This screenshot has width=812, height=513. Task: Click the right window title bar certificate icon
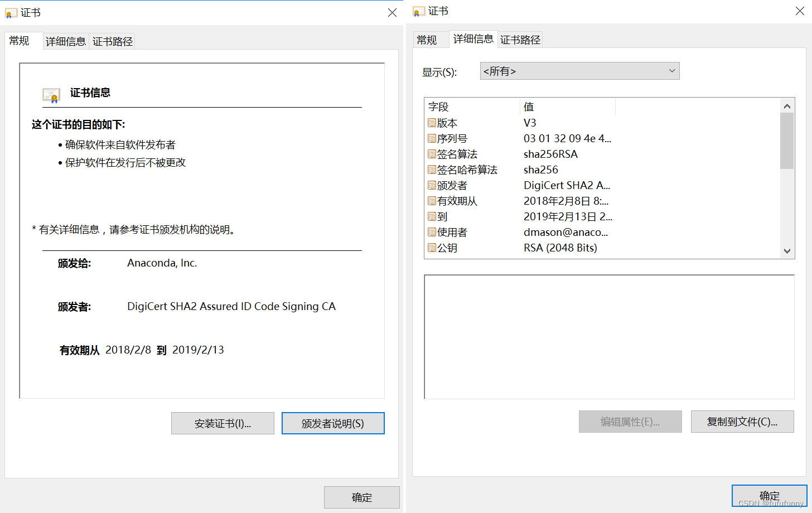click(419, 11)
